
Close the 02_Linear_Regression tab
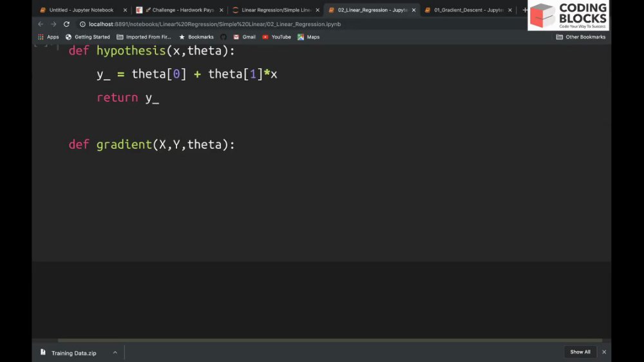pyautogui.click(x=413, y=10)
